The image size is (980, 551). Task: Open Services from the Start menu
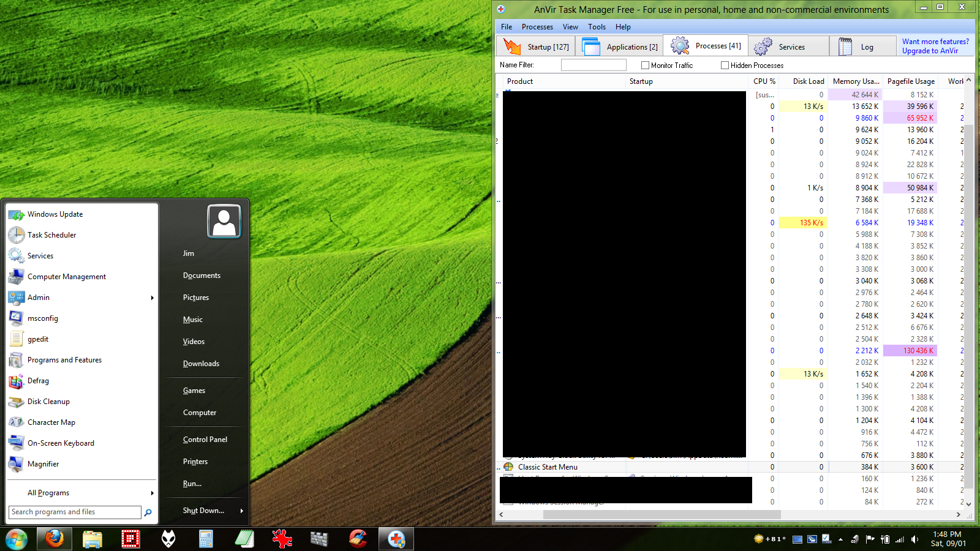coord(82,256)
